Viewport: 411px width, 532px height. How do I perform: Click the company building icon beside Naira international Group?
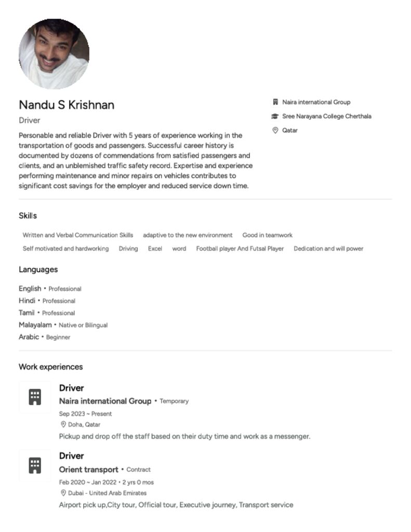[x=275, y=102]
